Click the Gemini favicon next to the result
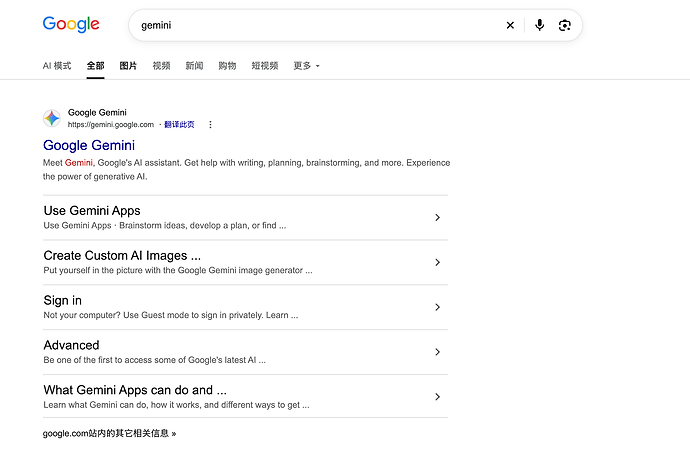Viewport: 690px width, 452px height. coord(52,118)
